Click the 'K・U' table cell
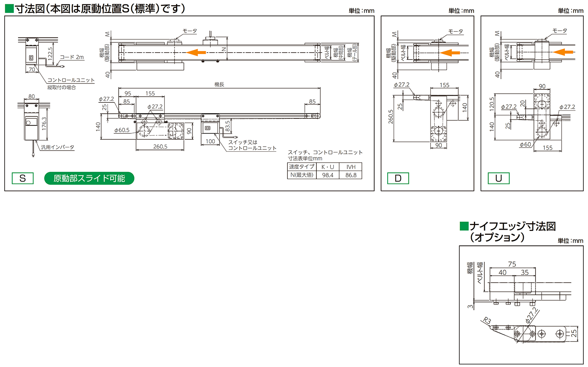 click(x=328, y=167)
